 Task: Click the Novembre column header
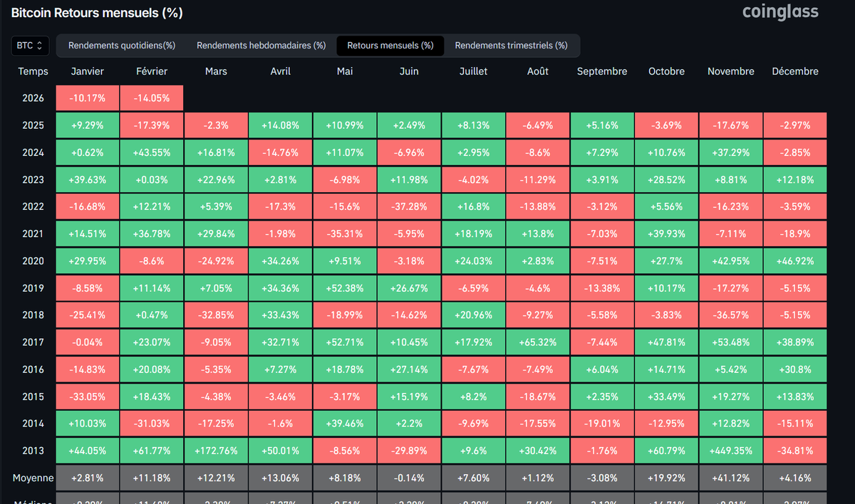(731, 71)
